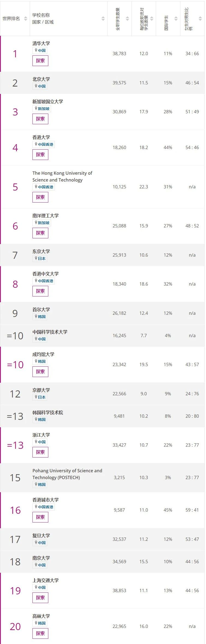Sort by female to male ratio arrows
The image size is (206, 644).
point(200,19)
